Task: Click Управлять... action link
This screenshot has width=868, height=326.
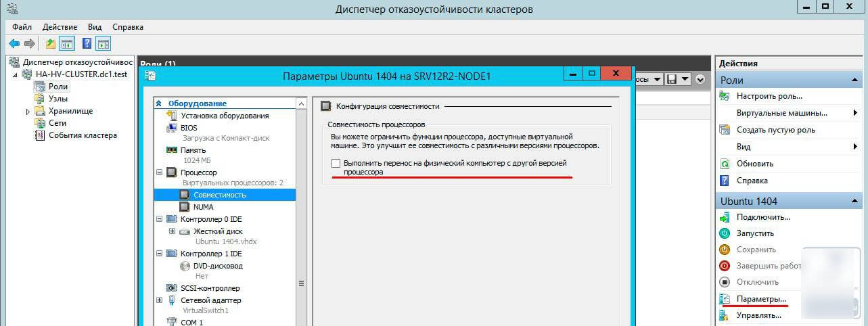Action: coord(760,315)
